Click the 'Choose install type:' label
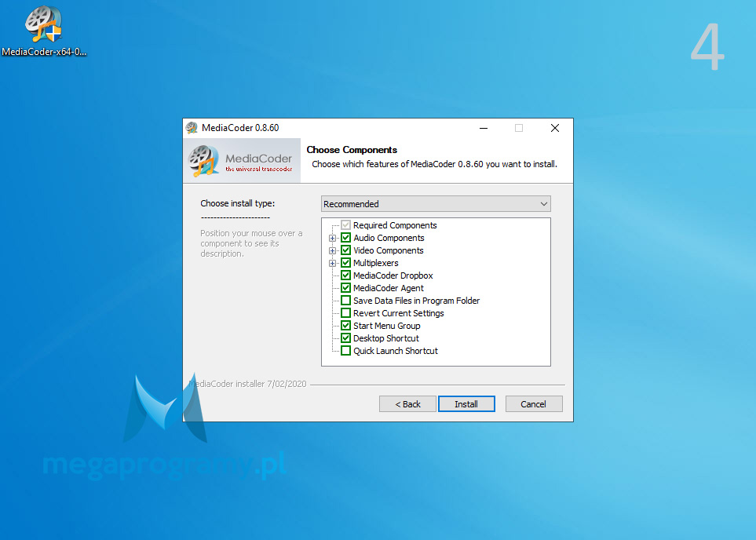 point(238,203)
